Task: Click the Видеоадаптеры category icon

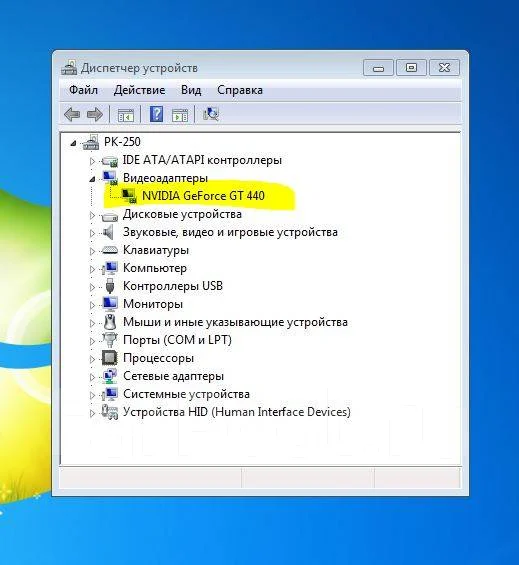Action: [x=110, y=178]
